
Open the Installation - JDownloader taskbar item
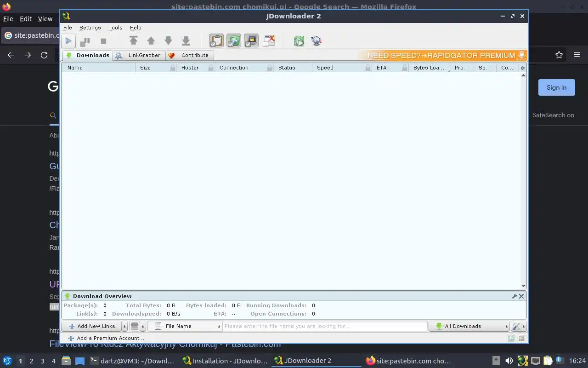pos(225,361)
